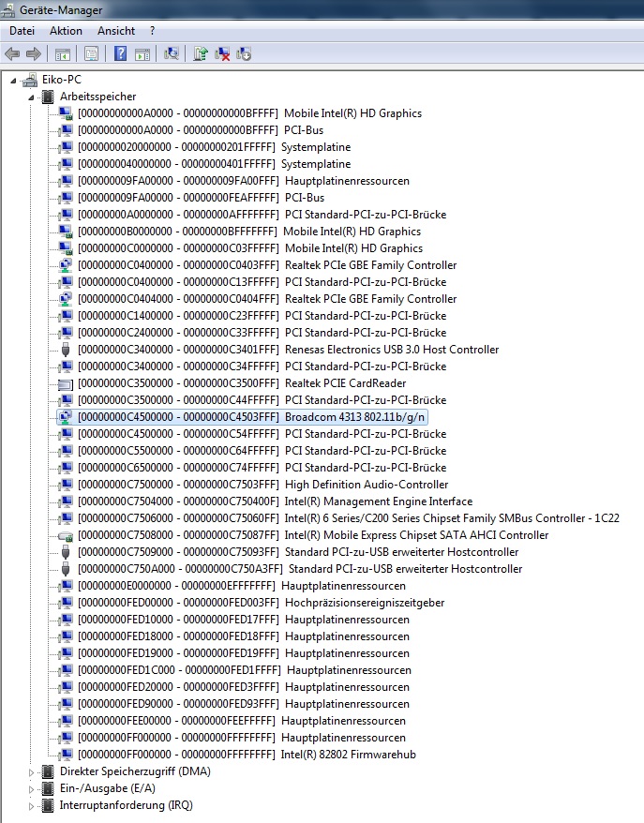Select the Broadcom 4313 802.11b/g/n entry
644x823 pixels.
tap(251, 417)
